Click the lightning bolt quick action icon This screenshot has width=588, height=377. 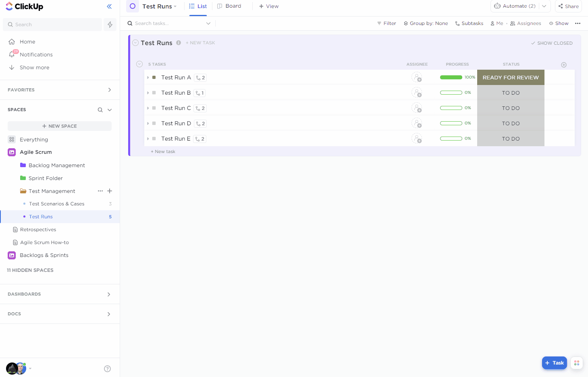(x=110, y=25)
